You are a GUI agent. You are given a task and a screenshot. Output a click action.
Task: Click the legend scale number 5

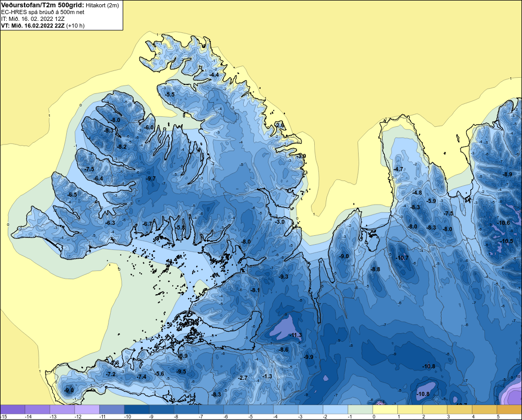click(498, 416)
